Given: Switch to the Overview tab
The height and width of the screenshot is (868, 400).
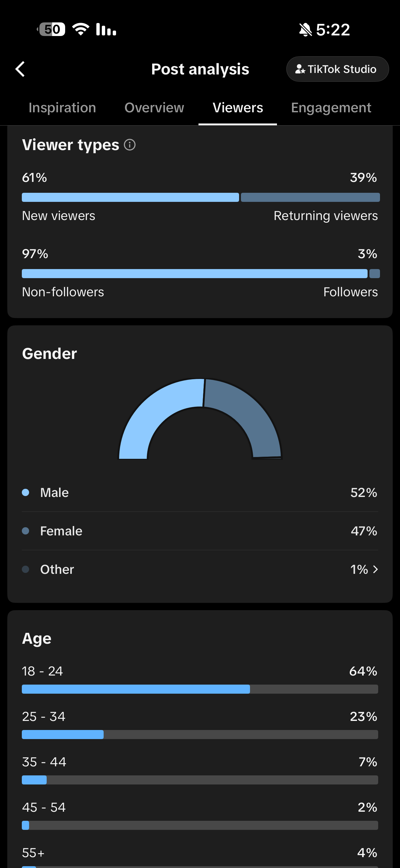Looking at the screenshot, I should 154,108.
